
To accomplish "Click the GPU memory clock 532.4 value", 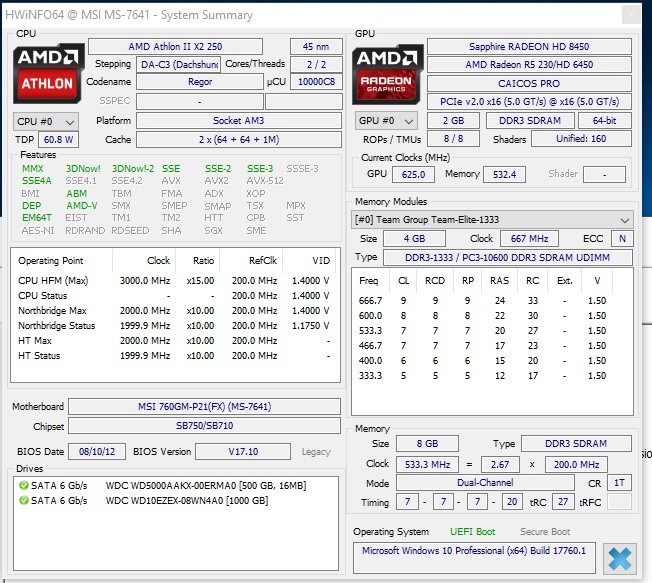I will [x=504, y=174].
